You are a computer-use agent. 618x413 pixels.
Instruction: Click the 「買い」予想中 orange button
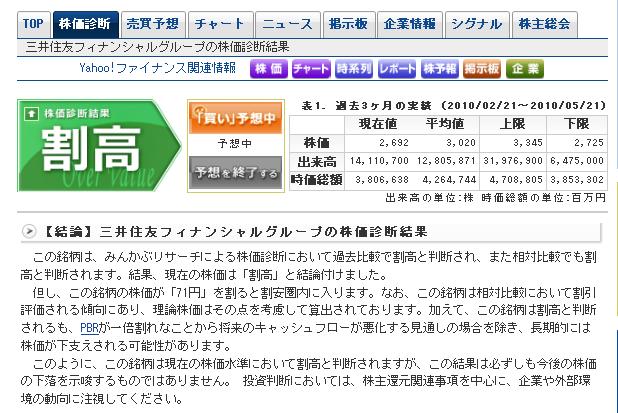click(x=236, y=118)
